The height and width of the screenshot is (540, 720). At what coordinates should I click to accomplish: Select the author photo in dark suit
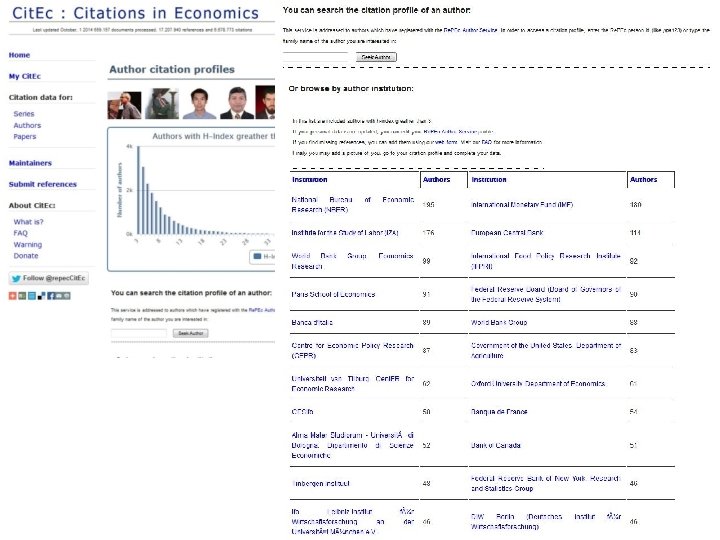coord(237,103)
